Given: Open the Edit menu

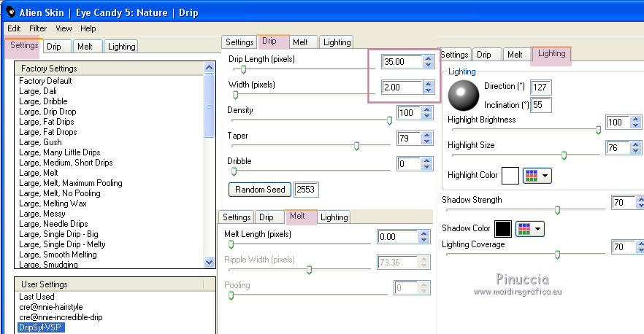Looking at the screenshot, I should (14, 28).
